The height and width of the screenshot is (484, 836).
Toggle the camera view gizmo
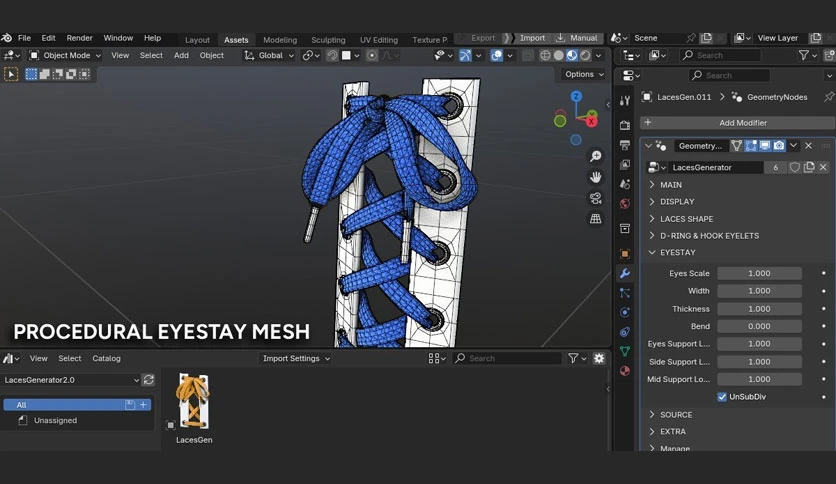pos(596,198)
